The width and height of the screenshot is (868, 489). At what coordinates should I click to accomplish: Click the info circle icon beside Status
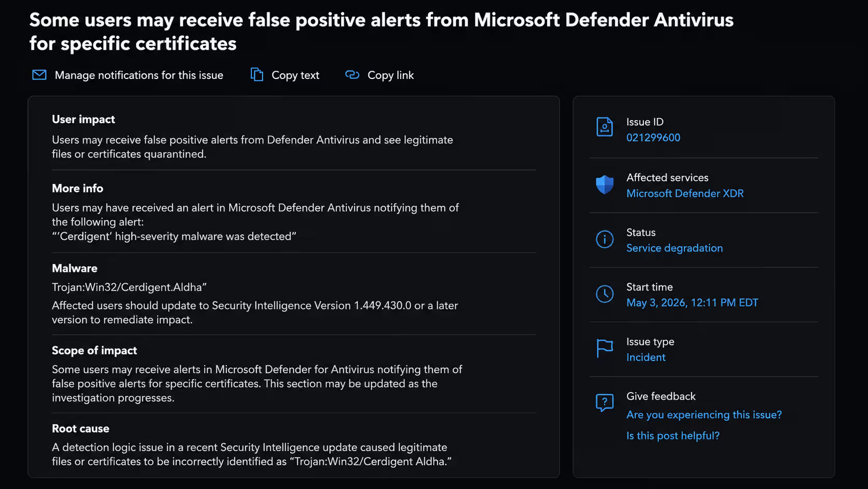pos(605,239)
